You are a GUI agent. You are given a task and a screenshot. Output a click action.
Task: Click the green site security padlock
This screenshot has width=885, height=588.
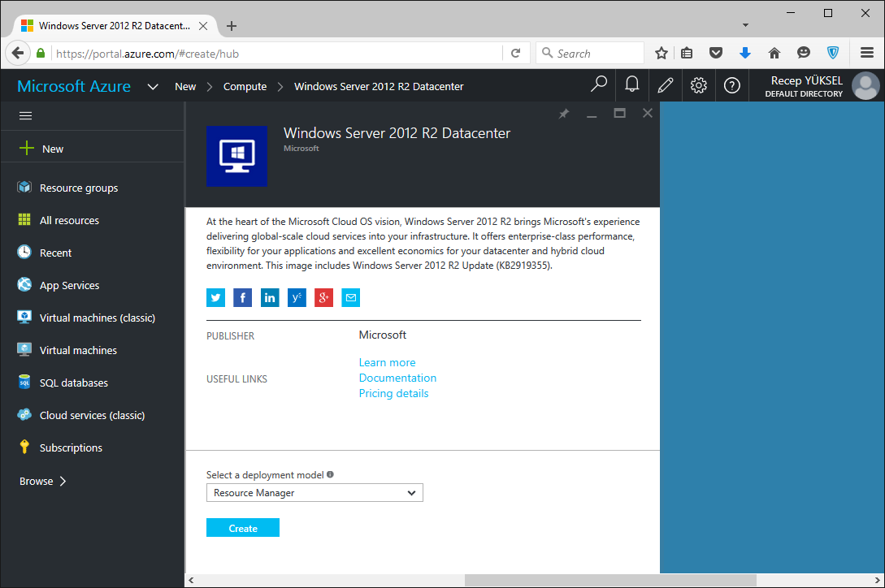point(41,53)
